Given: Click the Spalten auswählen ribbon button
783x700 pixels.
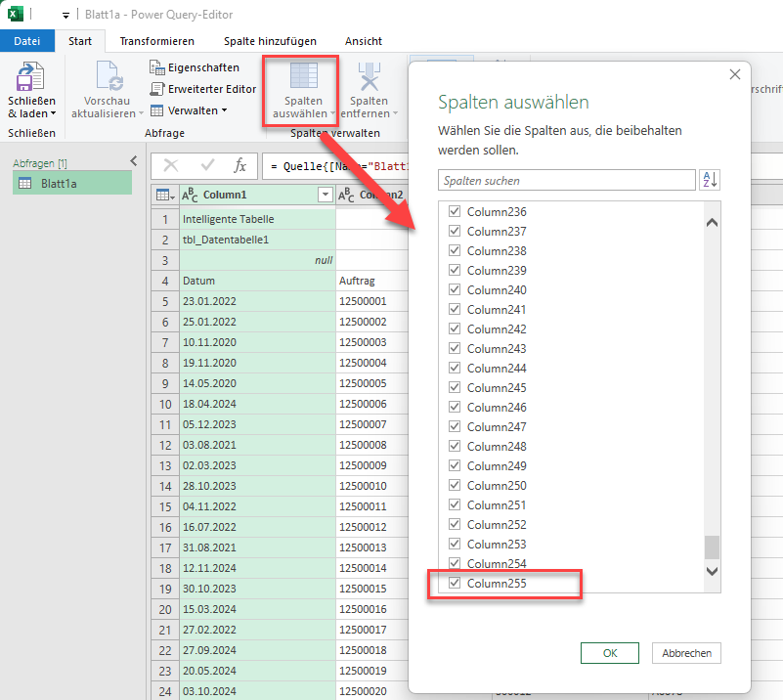Looking at the screenshot, I should (303, 91).
